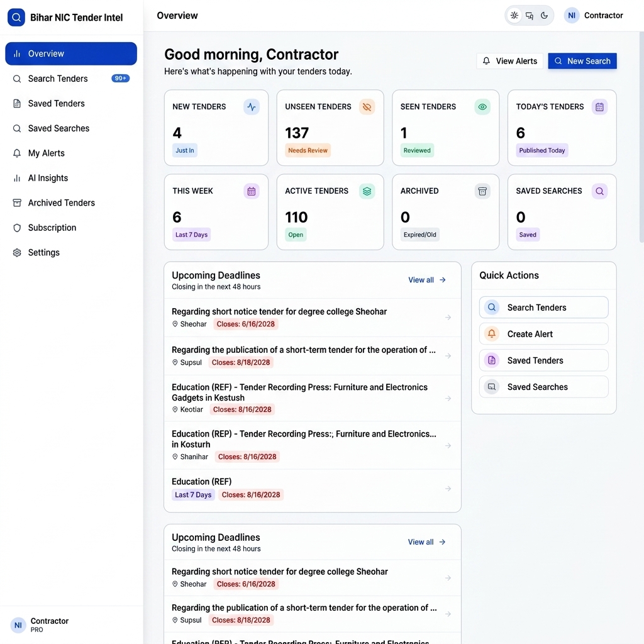Image resolution: width=644 pixels, height=644 pixels.
Task: Click the Shanihar location label
Action: pyautogui.click(x=194, y=457)
